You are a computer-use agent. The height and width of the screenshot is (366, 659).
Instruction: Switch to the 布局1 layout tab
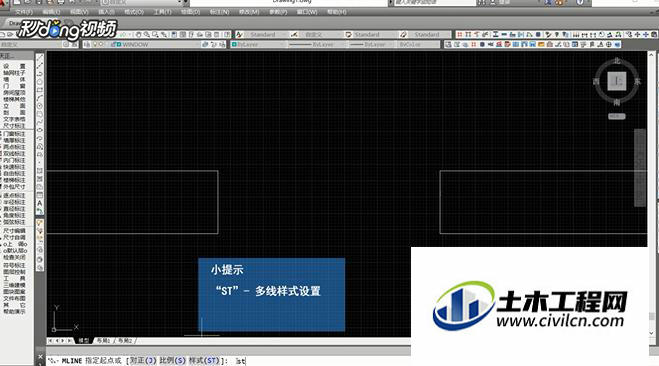pyautogui.click(x=103, y=340)
